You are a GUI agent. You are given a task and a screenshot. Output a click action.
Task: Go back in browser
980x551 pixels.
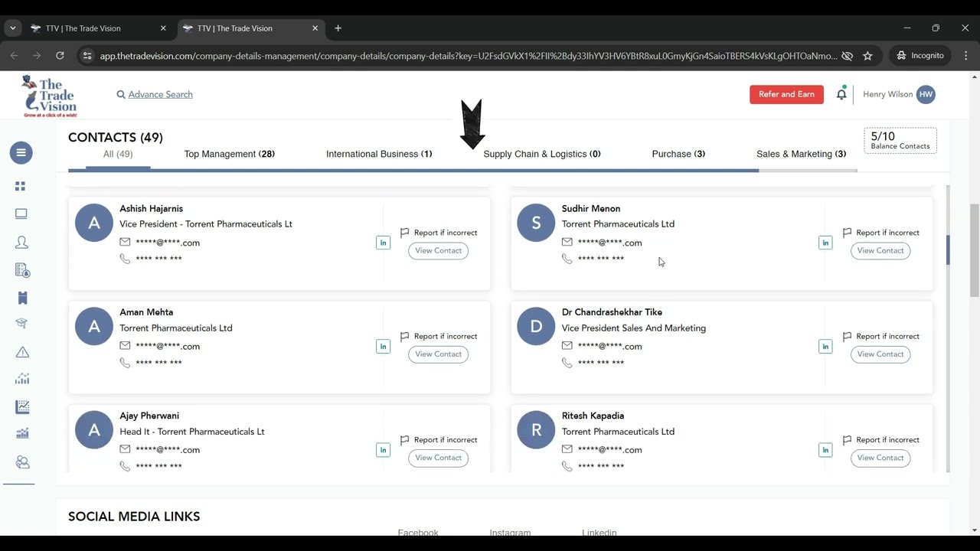tap(14, 56)
